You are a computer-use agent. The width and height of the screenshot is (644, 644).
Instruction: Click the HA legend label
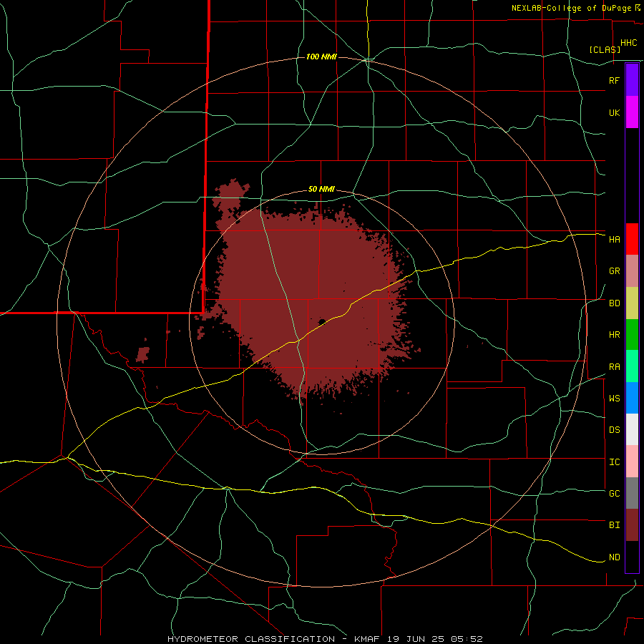point(614,240)
